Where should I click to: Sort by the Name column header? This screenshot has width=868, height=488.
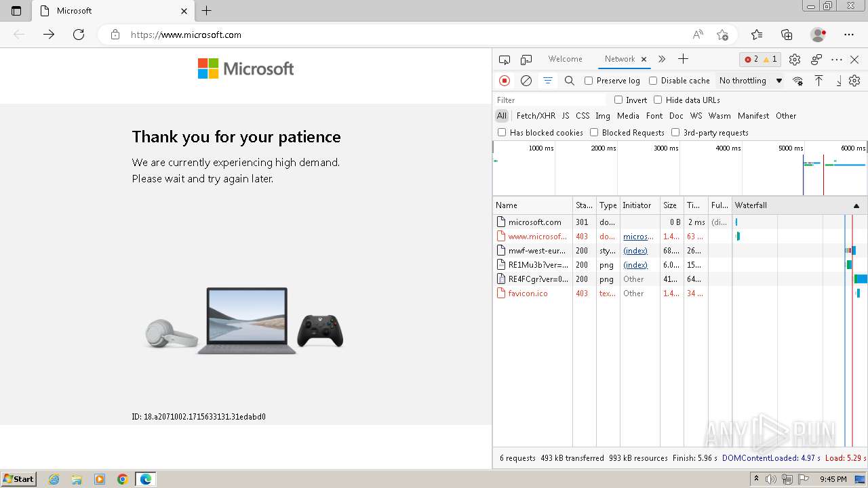coord(533,205)
